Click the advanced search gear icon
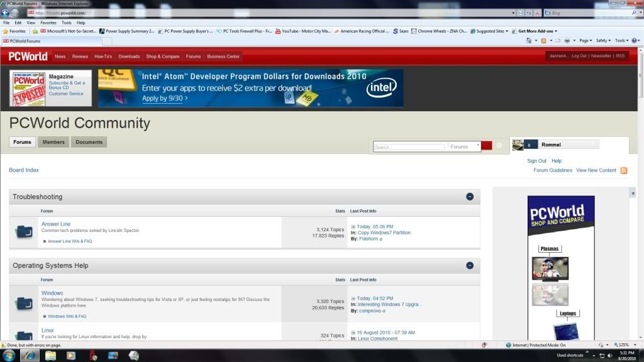 tap(499, 145)
